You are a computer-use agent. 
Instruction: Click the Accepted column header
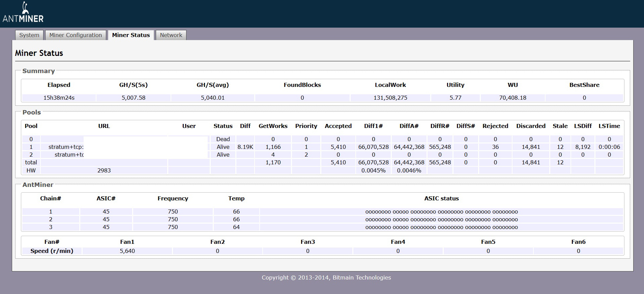pyautogui.click(x=338, y=126)
